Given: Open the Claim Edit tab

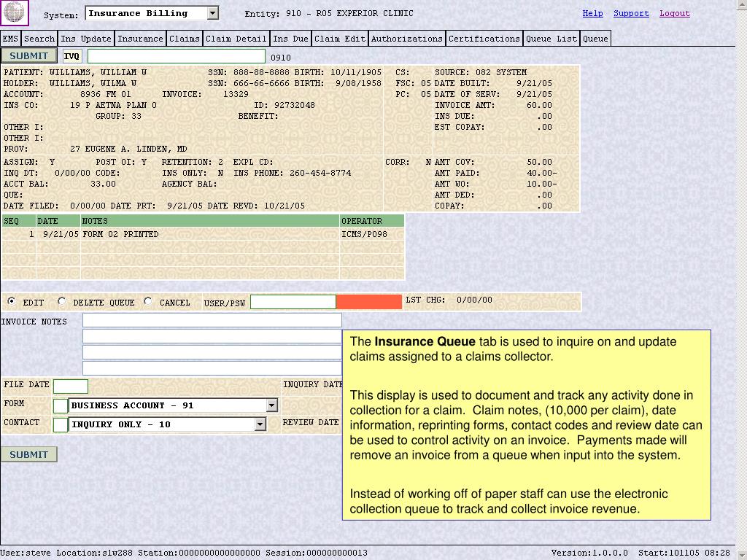Looking at the screenshot, I should (340, 39).
